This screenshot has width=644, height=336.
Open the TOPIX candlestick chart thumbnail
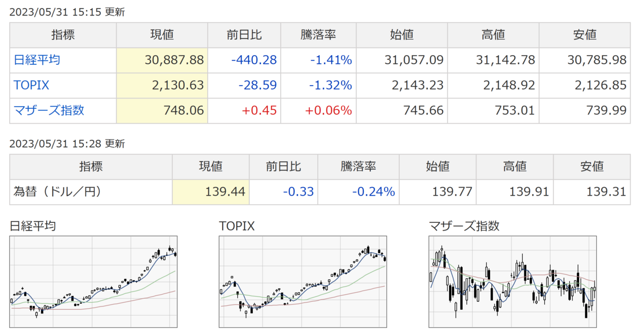tap(303, 281)
